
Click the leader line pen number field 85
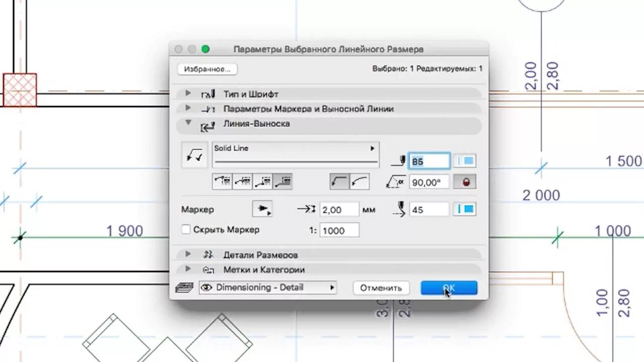click(x=429, y=161)
